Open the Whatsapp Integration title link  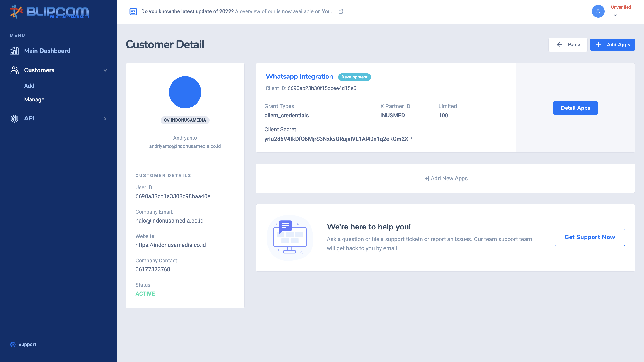[299, 76]
